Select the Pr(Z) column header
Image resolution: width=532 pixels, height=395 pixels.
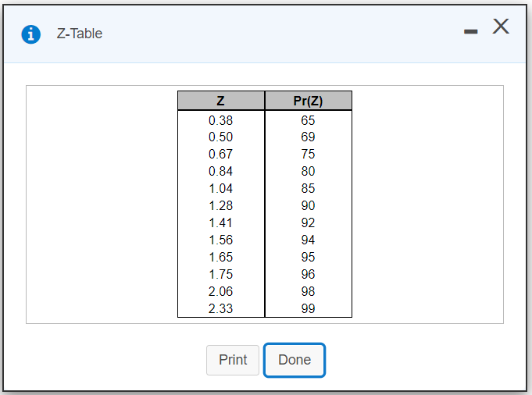point(308,101)
